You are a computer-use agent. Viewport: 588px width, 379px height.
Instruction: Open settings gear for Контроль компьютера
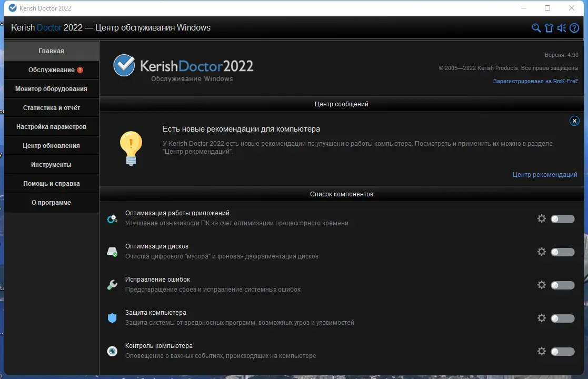pos(542,351)
